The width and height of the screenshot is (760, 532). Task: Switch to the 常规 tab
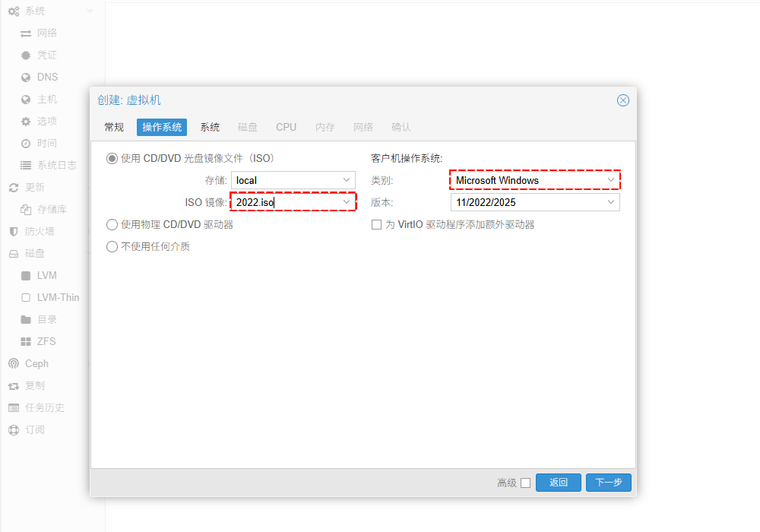(114, 128)
